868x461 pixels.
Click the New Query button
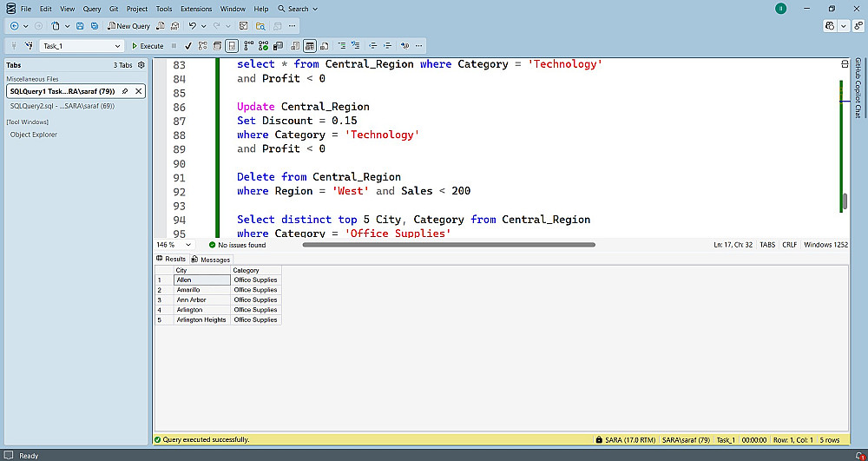click(128, 26)
